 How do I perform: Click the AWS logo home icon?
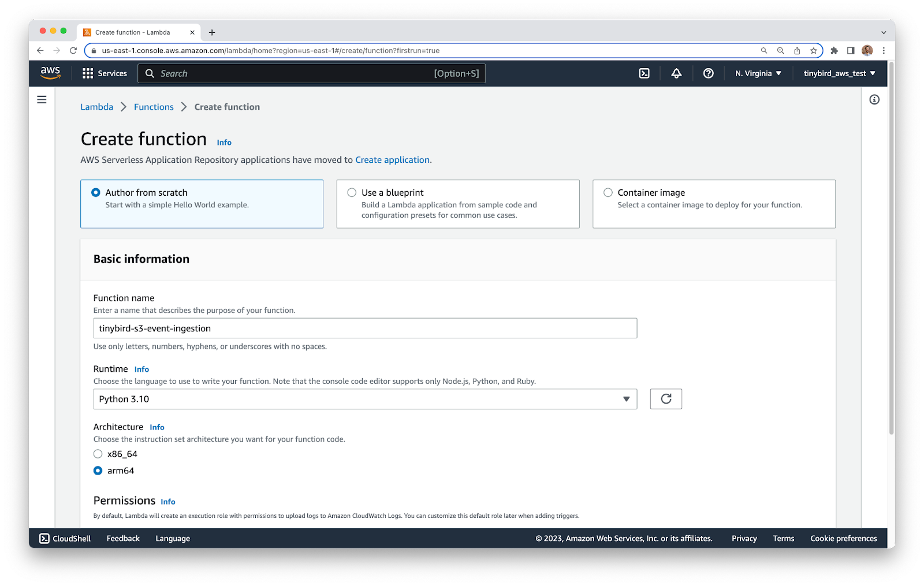pyautogui.click(x=50, y=73)
